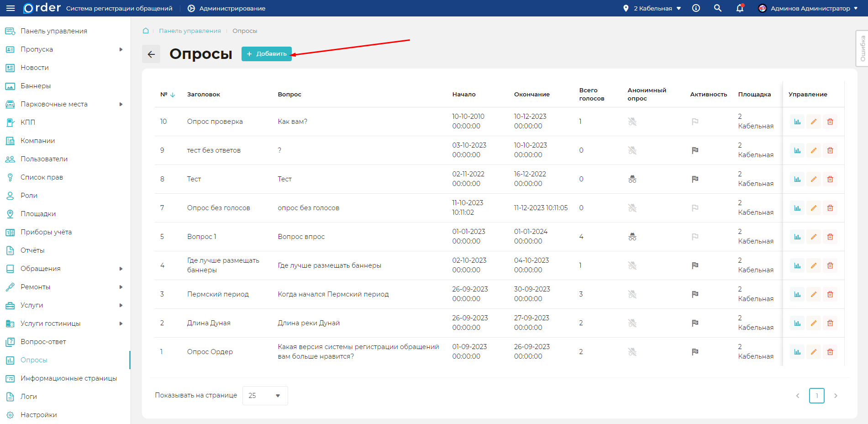Toggle activity flag for 'Опрос проверка'
Image resolution: width=868 pixels, height=424 pixels.
point(695,122)
